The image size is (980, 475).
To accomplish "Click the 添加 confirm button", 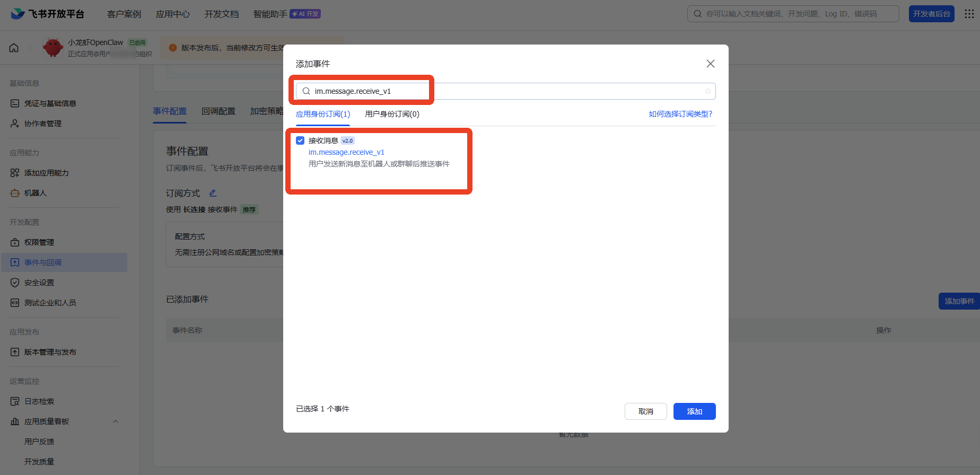I will pyautogui.click(x=694, y=411).
